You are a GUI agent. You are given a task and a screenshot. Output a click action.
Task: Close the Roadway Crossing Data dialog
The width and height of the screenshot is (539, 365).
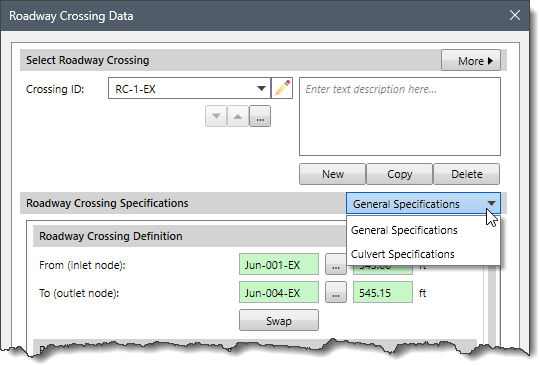[x=515, y=15]
